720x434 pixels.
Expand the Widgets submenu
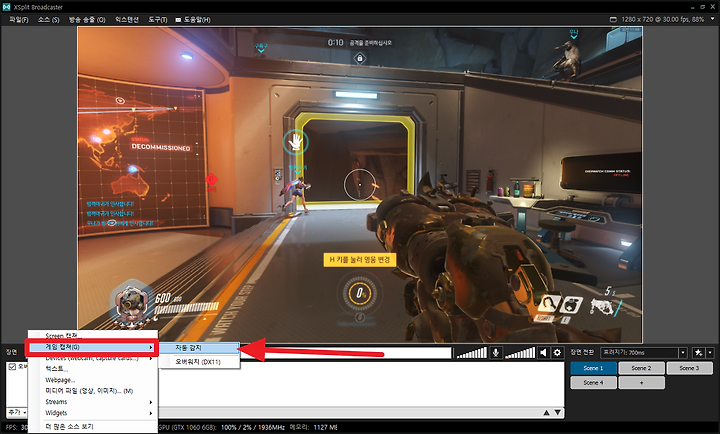[92, 413]
